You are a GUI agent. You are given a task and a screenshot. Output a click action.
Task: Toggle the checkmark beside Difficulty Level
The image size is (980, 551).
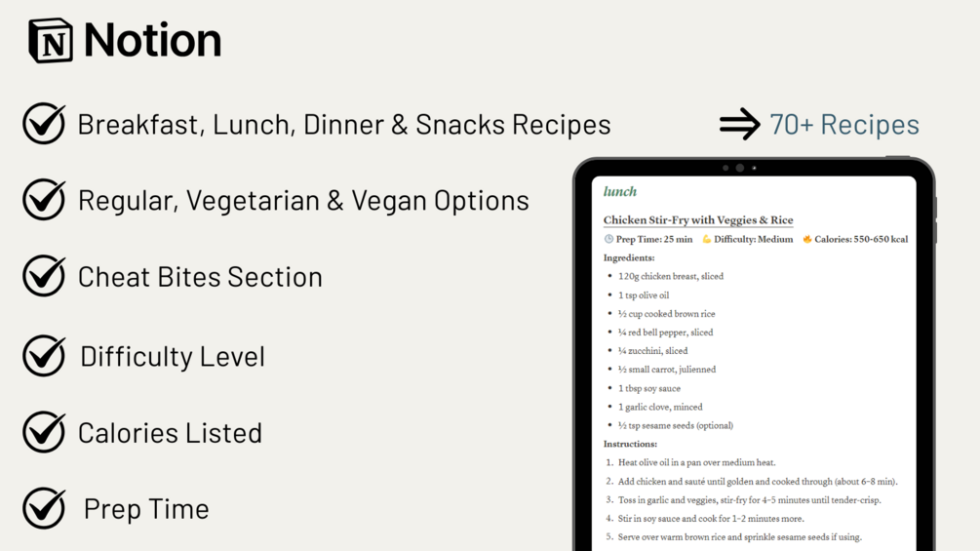[x=44, y=355]
